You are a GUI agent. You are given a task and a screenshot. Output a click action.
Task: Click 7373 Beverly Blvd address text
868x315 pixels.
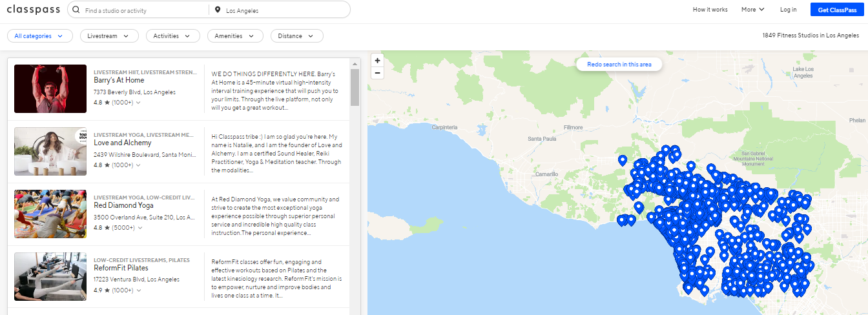134,92
